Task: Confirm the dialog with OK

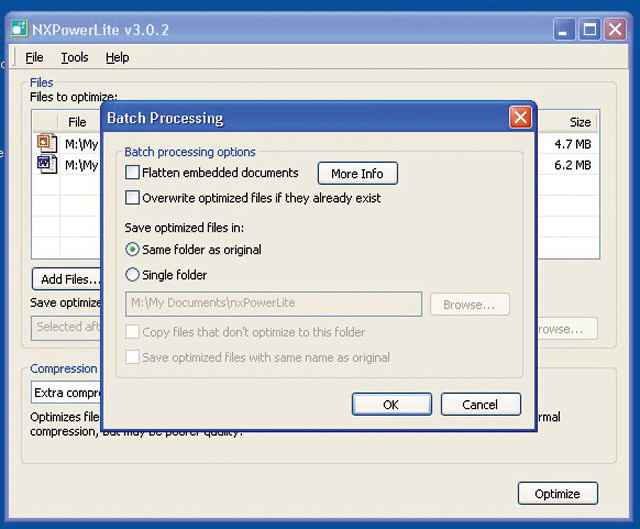Action: pyautogui.click(x=392, y=405)
